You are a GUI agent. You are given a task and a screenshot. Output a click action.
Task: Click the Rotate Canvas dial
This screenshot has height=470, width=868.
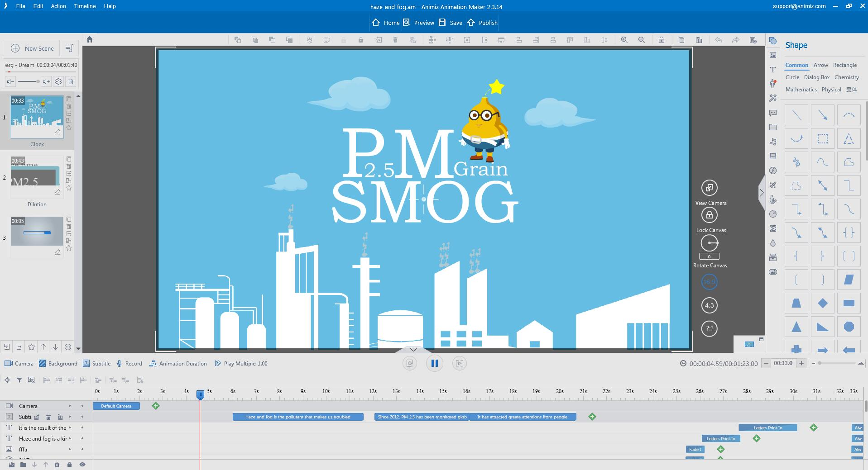pyautogui.click(x=710, y=243)
